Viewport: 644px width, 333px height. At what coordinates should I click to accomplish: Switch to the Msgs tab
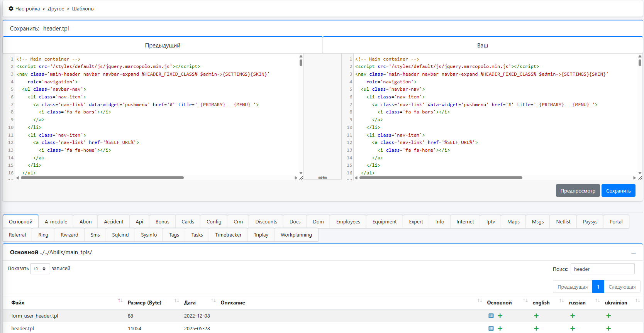coord(538,221)
